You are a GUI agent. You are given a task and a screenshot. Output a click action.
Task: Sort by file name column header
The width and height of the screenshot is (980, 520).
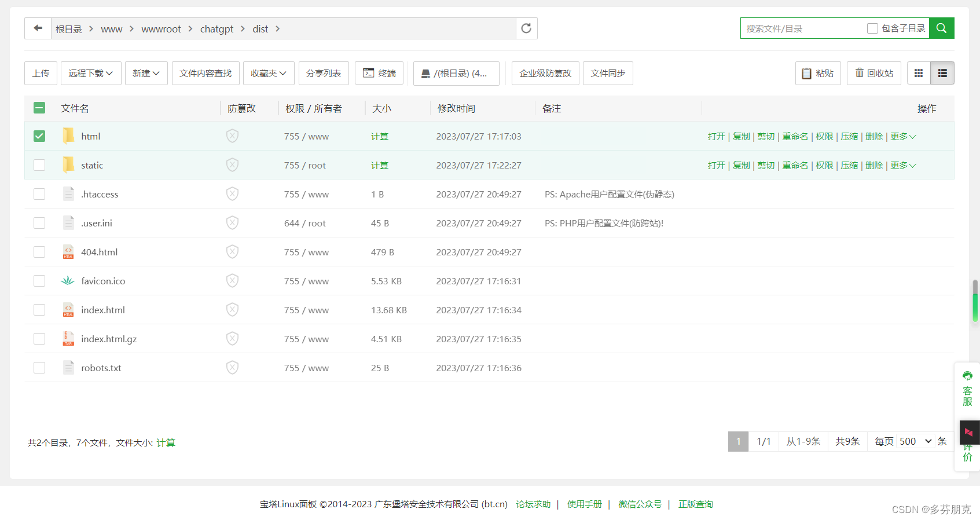tap(75, 108)
